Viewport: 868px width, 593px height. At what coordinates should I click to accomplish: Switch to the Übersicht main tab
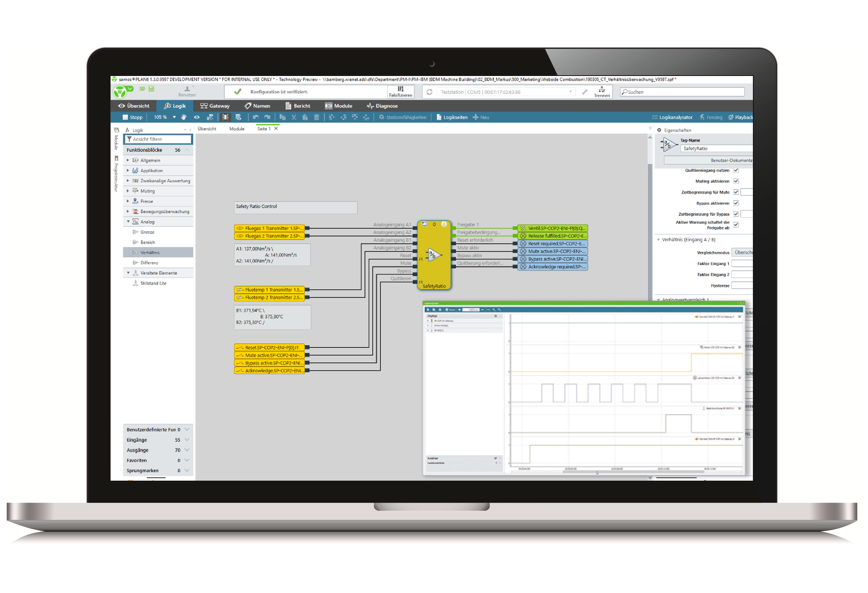pyautogui.click(x=134, y=106)
